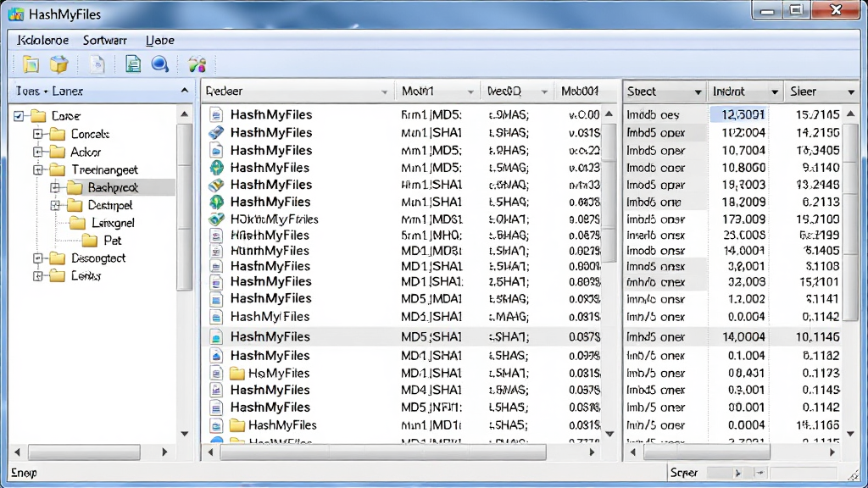
Task: Open the Kclolaroe menu
Action: click(x=42, y=41)
